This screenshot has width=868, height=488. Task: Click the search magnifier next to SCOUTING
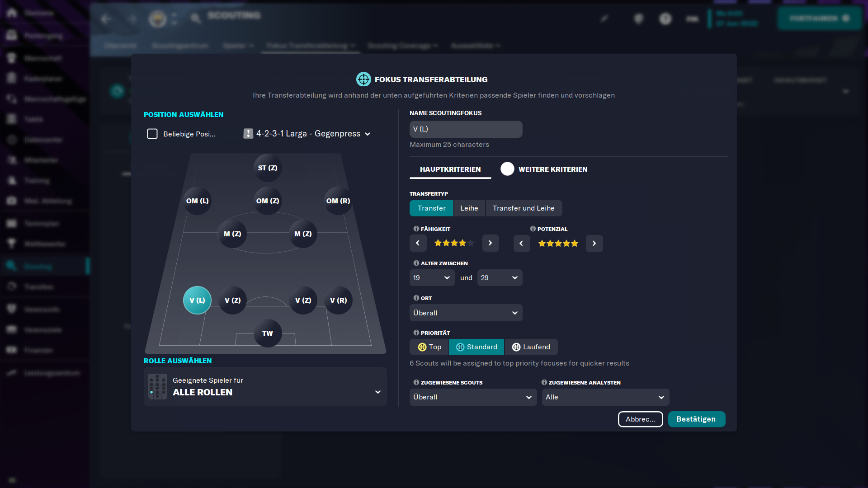[196, 19]
